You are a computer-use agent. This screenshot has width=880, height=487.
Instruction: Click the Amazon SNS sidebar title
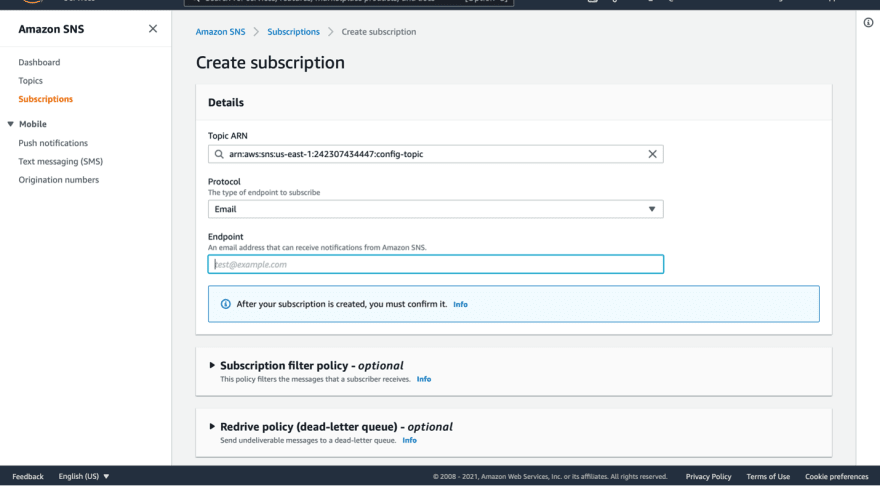coord(51,29)
